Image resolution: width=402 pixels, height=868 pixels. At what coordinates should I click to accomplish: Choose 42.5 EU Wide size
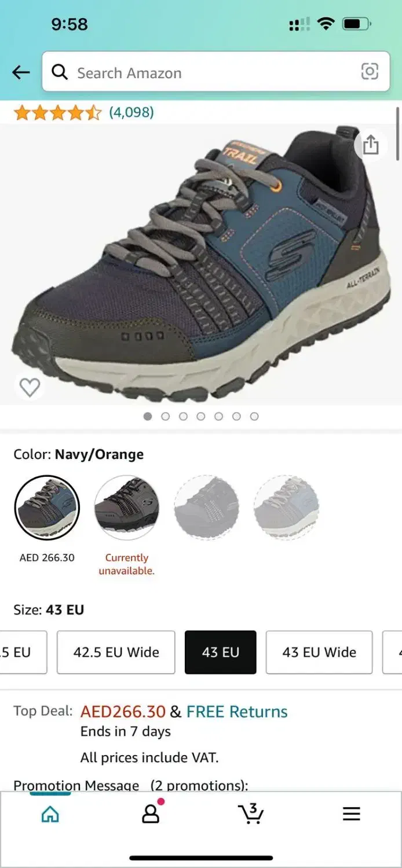coord(116,652)
